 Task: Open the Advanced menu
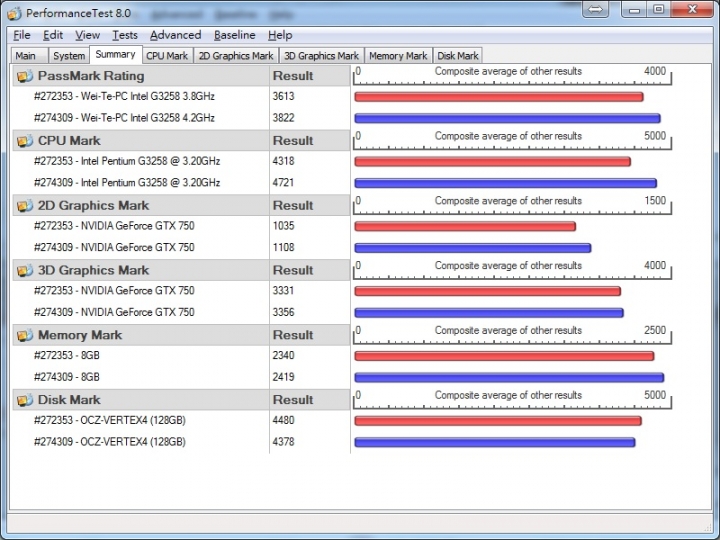click(x=175, y=35)
